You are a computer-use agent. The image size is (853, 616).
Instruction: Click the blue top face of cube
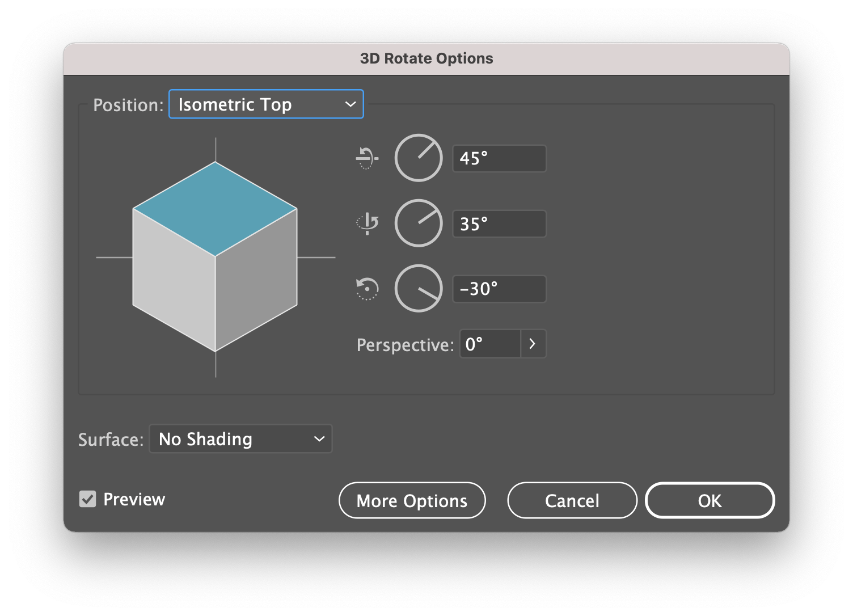[215, 209]
